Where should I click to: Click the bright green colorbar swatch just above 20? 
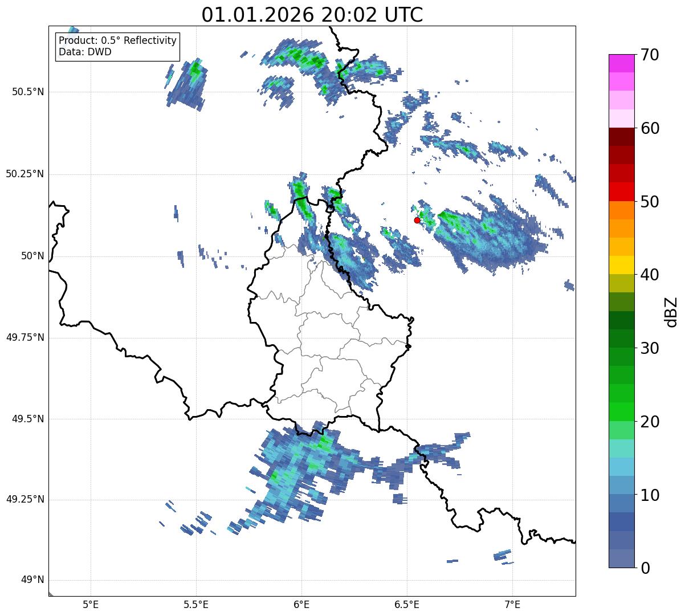coord(622,412)
